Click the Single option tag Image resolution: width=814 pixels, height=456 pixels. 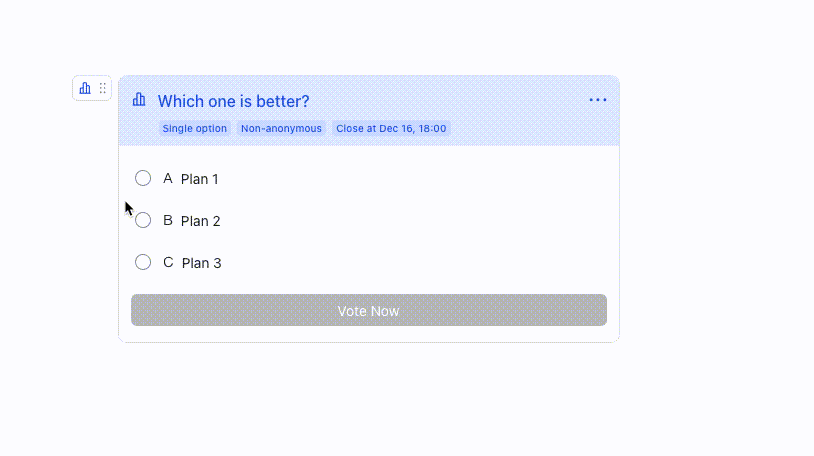click(195, 128)
